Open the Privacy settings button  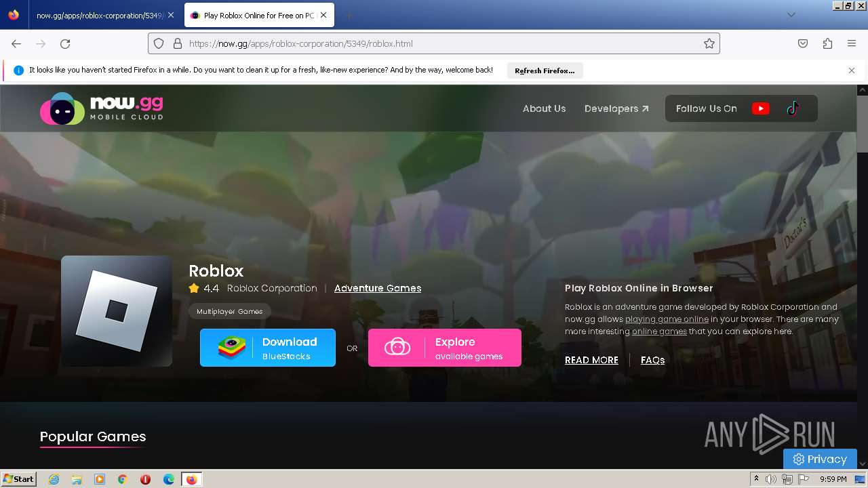820,459
